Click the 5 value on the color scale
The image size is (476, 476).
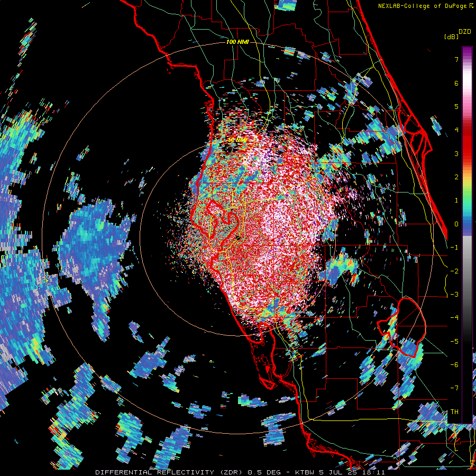click(x=456, y=106)
